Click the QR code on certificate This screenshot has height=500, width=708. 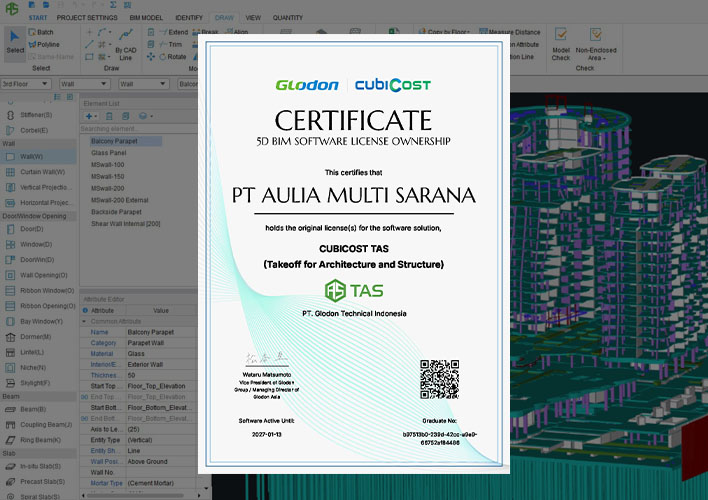[x=439, y=379]
